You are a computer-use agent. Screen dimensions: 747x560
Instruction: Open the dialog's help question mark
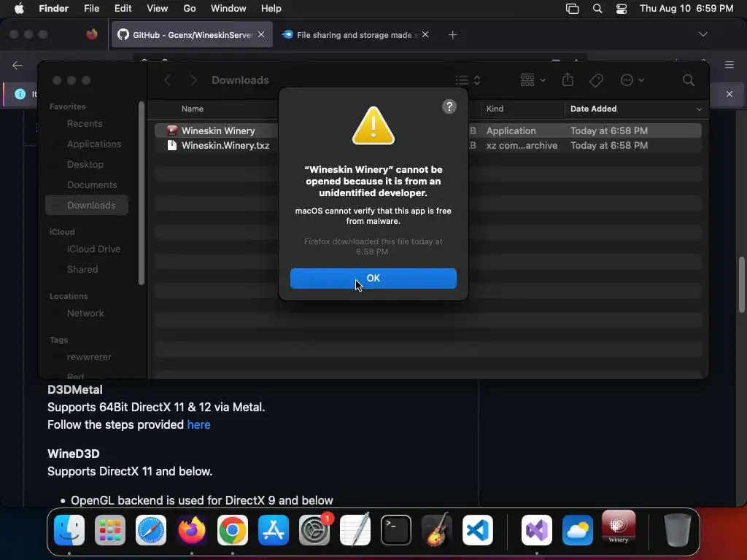click(449, 106)
